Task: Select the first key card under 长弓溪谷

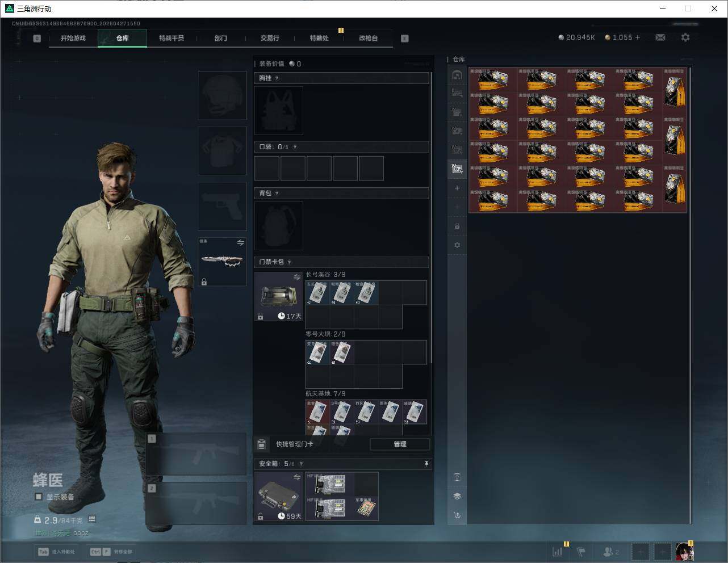Action: pos(318,293)
